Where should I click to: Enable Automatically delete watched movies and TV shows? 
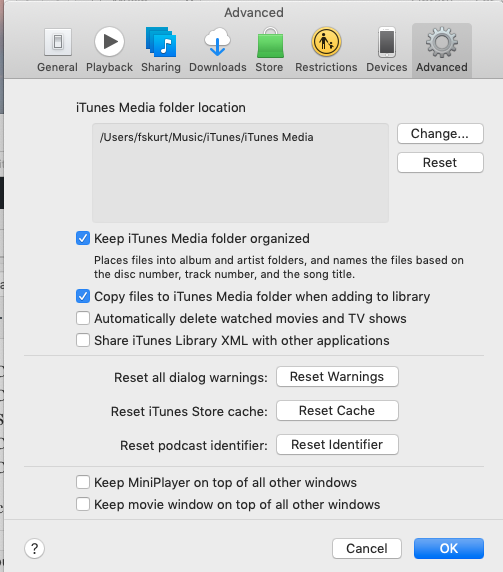(83, 318)
